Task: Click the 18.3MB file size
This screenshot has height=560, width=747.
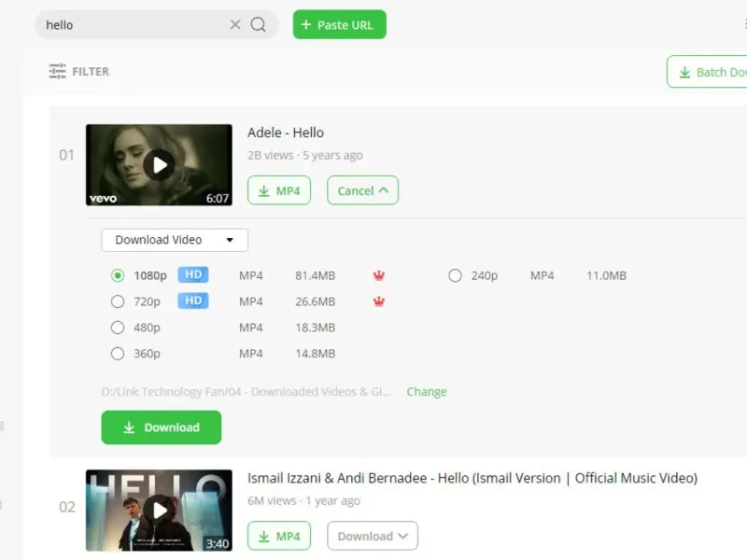Action: 316,328
